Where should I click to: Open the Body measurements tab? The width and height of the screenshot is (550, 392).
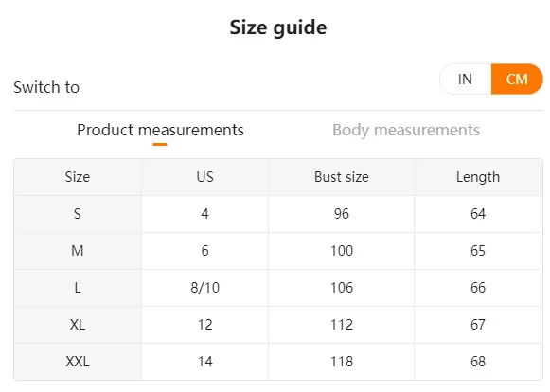pyautogui.click(x=406, y=131)
